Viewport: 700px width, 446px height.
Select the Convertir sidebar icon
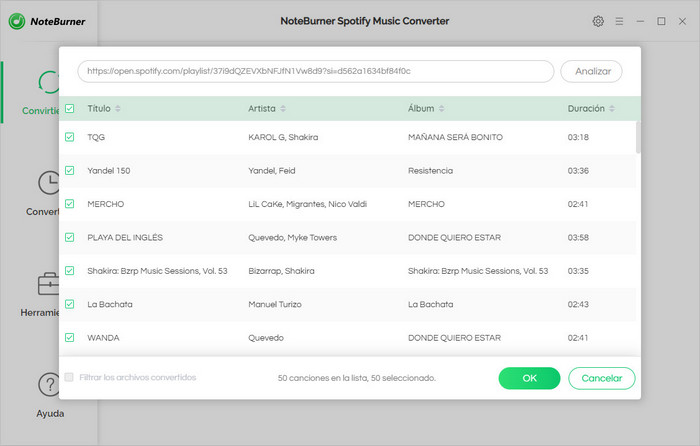pos(49,82)
